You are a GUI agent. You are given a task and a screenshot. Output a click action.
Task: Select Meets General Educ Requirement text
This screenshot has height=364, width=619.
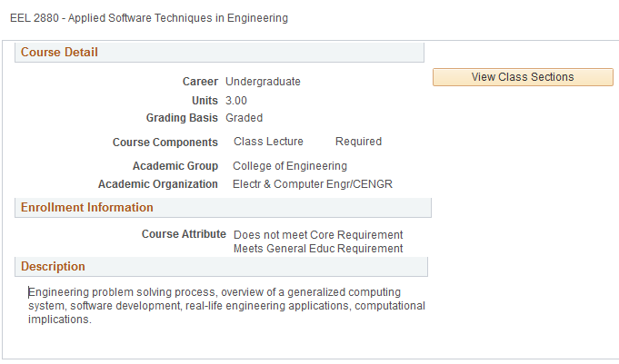318,249
